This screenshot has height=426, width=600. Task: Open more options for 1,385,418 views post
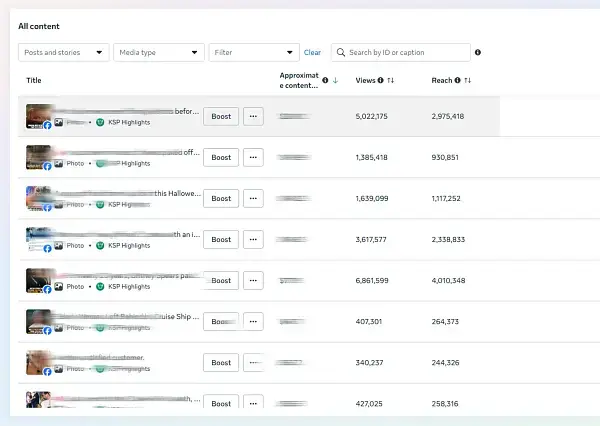(253, 157)
